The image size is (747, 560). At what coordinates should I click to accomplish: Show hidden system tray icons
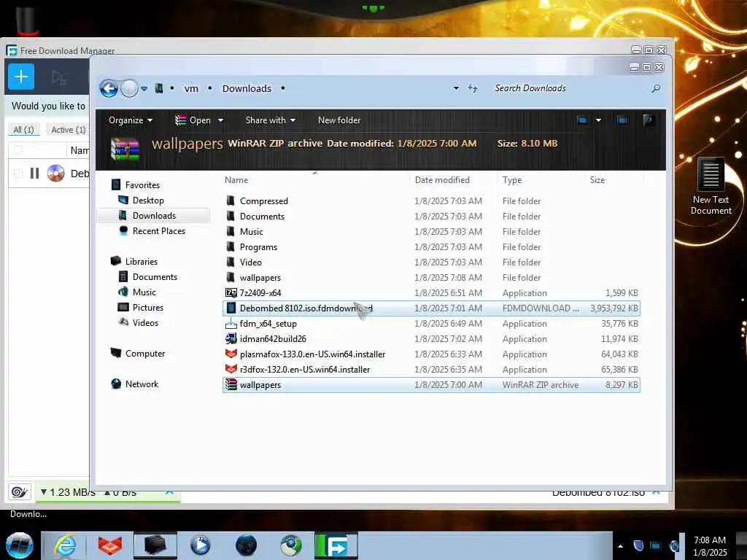620,546
